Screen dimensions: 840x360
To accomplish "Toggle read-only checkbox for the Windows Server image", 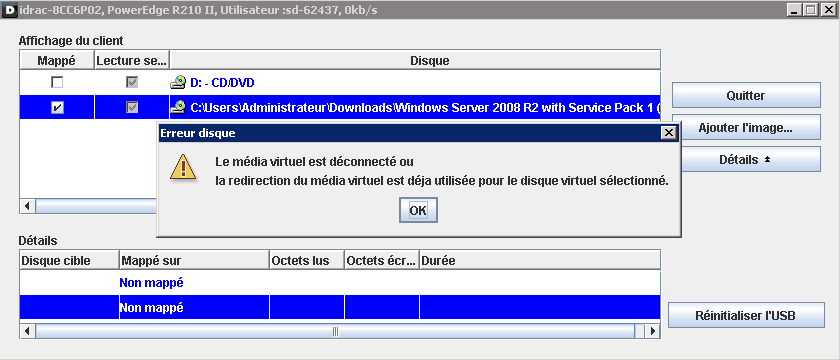I will pos(131,107).
